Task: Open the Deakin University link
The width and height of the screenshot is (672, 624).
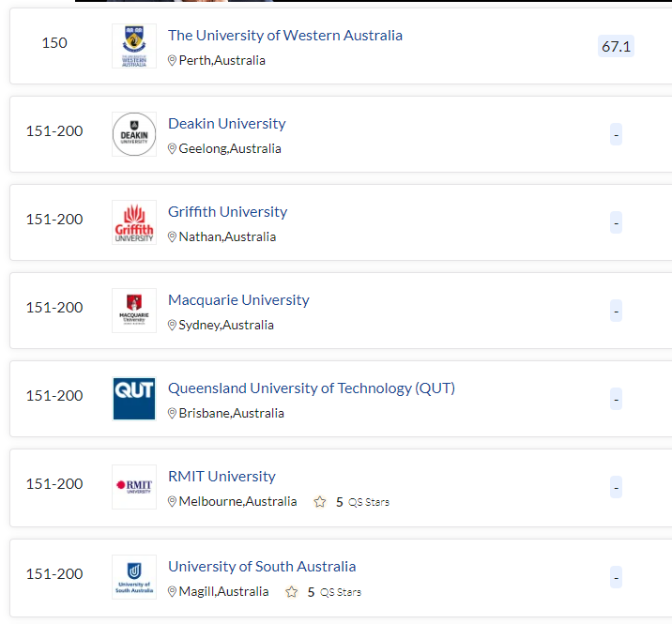Action: (227, 124)
